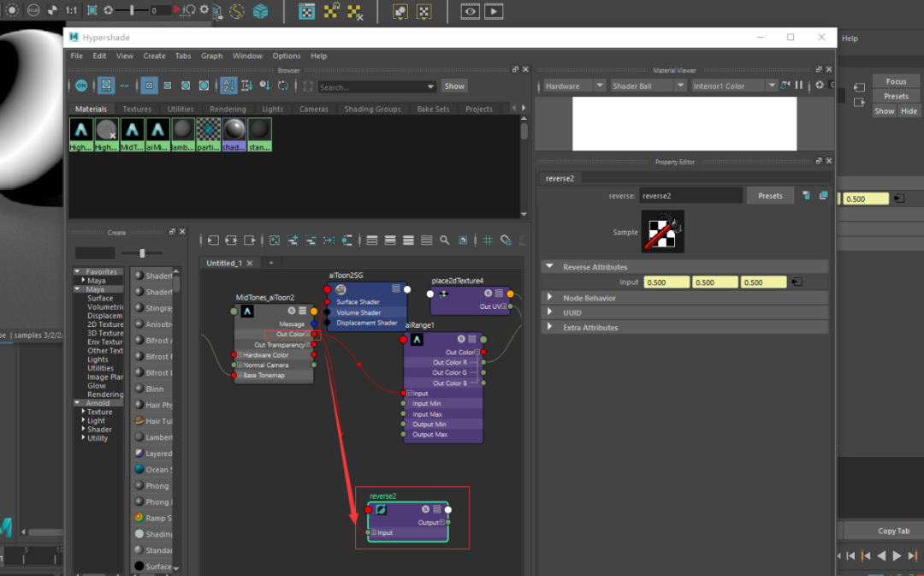Click the simple mode node view icon

pos(372,240)
